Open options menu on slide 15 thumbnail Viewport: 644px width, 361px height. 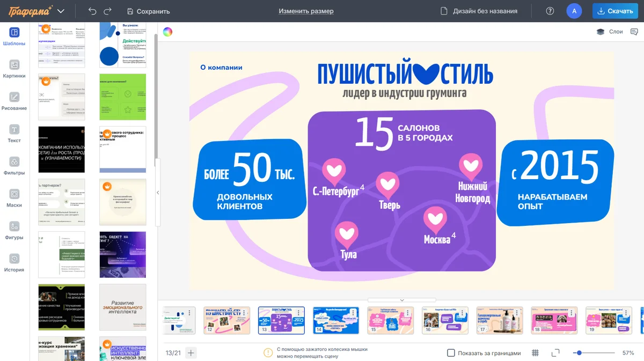(408, 313)
